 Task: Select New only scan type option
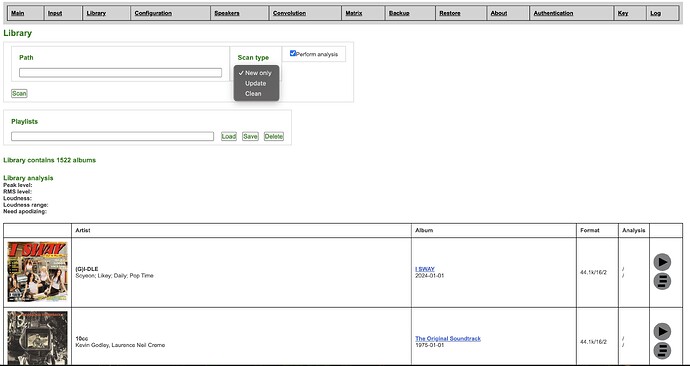pyautogui.click(x=256, y=73)
